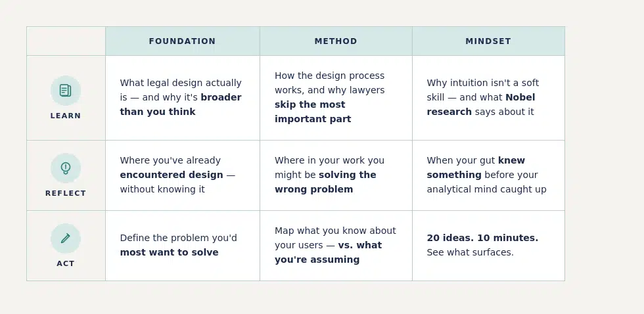Click the empty top-left header cell
This screenshot has height=314, width=644.
click(x=66, y=41)
